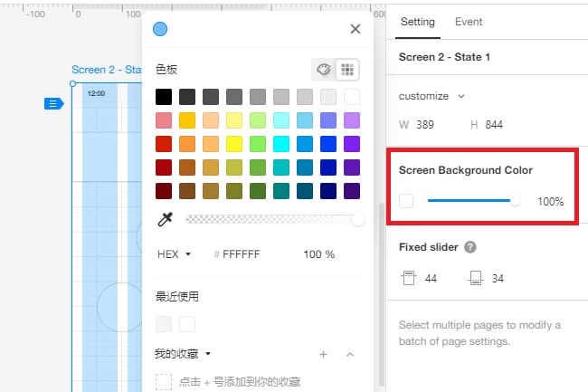Select the pink swatch in the second row

pos(164,120)
